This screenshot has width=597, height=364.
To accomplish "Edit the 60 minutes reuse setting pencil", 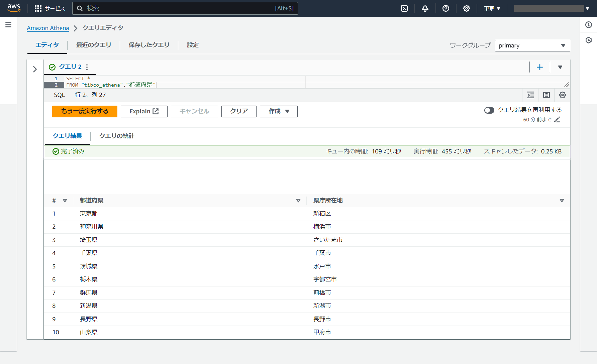I will click(557, 120).
